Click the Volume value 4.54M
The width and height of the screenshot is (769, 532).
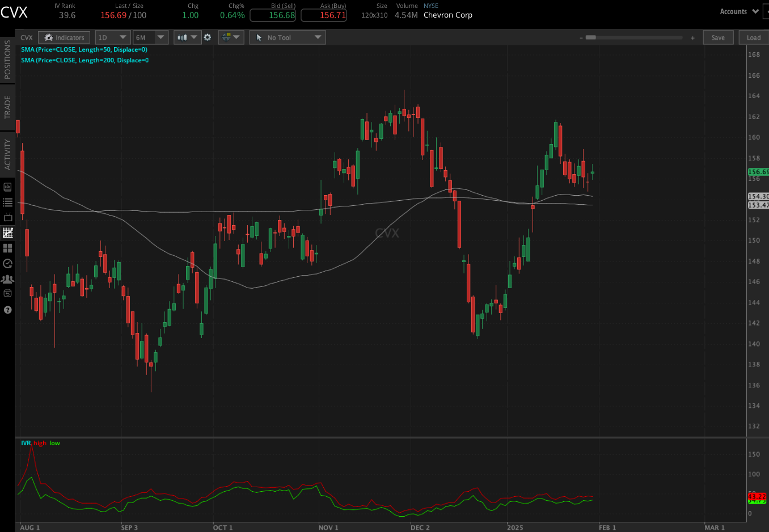point(406,15)
